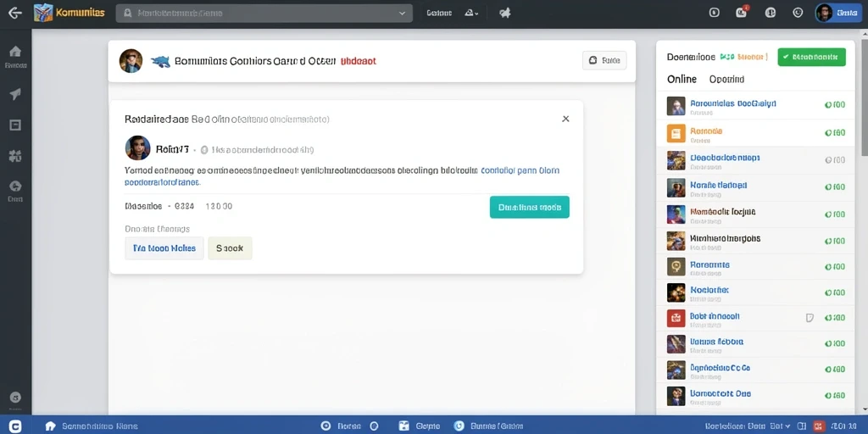Click the teal button in the post card
Screen dimensions: 868x434
tap(529, 207)
